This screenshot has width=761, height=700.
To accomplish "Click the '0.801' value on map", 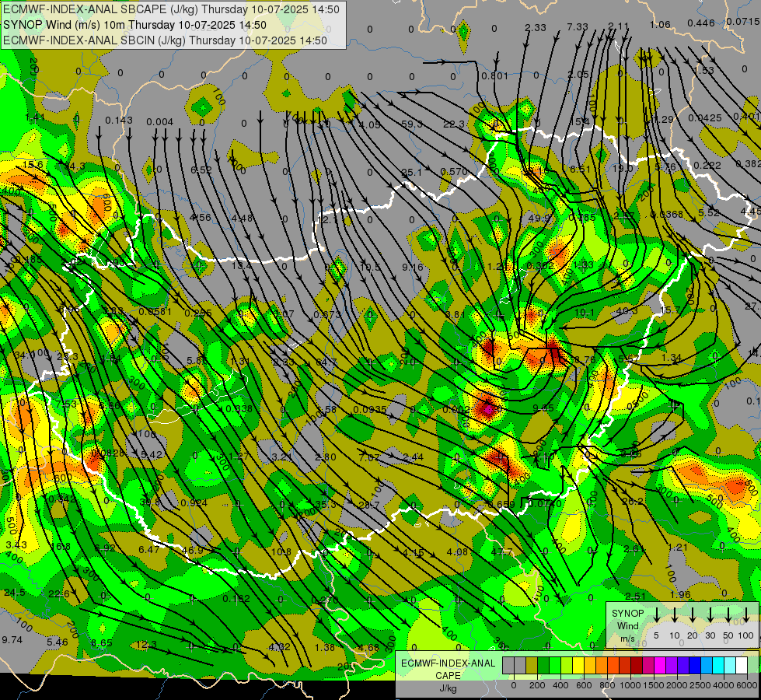I will pos(494,76).
